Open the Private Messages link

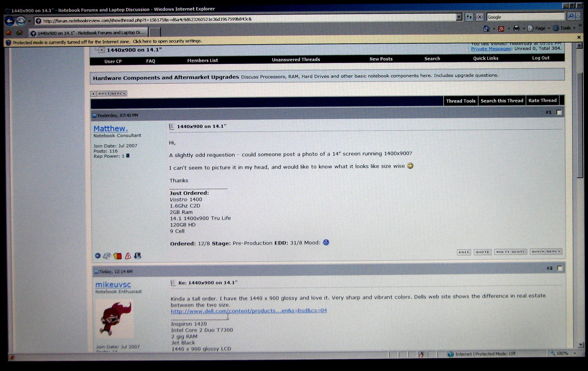pyautogui.click(x=491, y=49)
